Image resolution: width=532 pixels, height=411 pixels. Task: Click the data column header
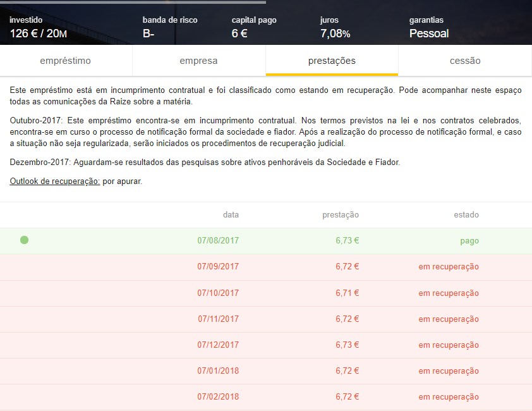point(231,215)
